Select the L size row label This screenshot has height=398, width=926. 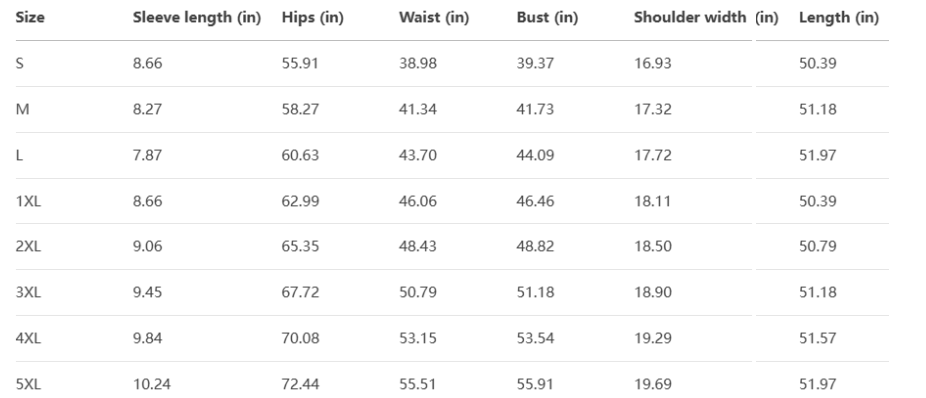[x=19, y=155]
